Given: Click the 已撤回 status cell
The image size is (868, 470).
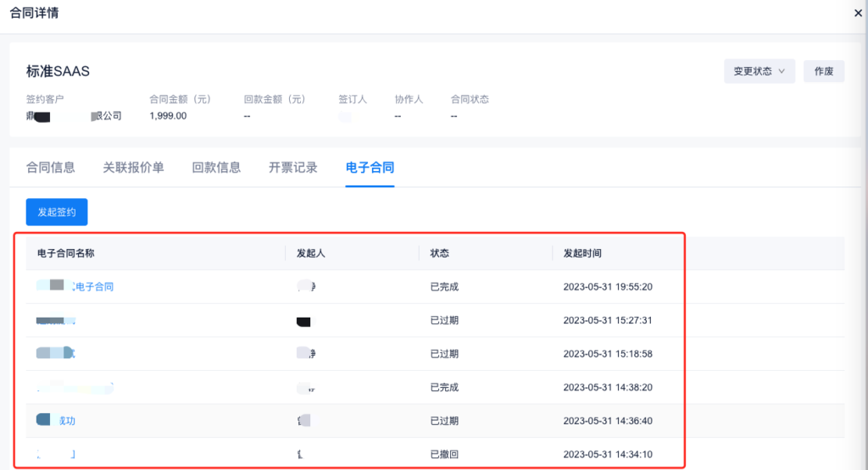Looking at the screenshot, I should 444,455.
